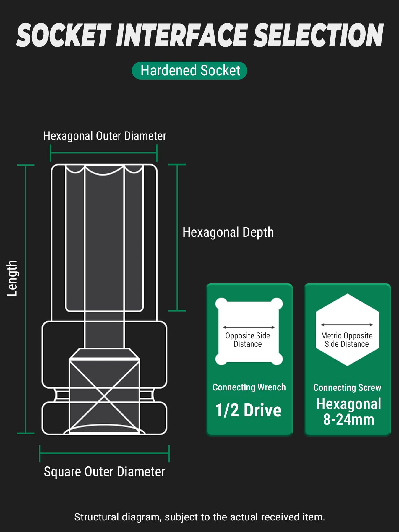Click the "Hexagonal Outer Diameter" label
399x532 pixels.
tap(105, 136)
